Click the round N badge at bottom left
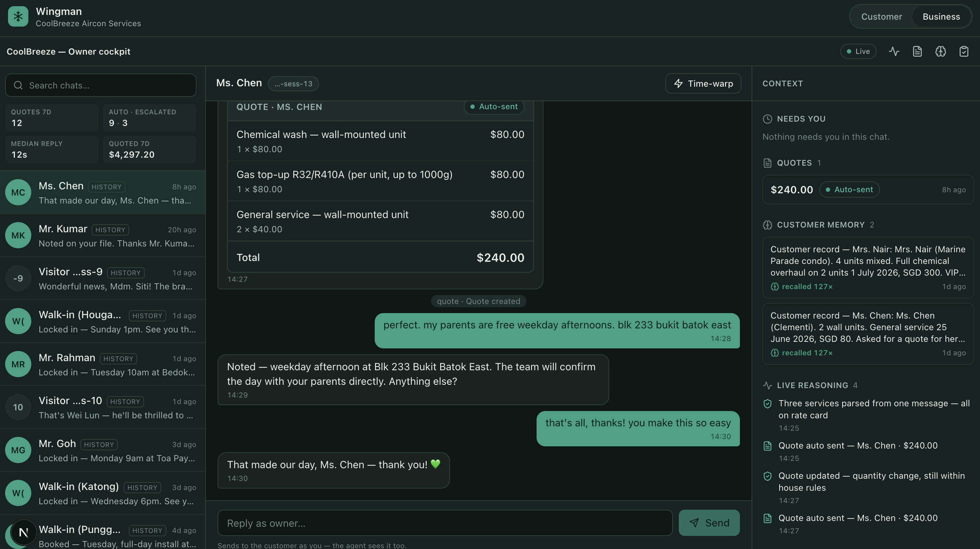 [24, 532]
